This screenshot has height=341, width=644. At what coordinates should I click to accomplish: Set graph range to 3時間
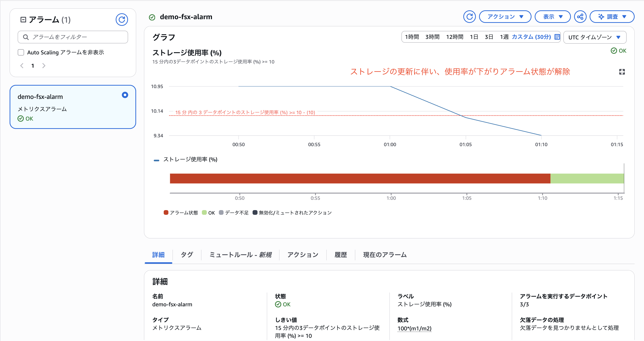click(432, 37)
